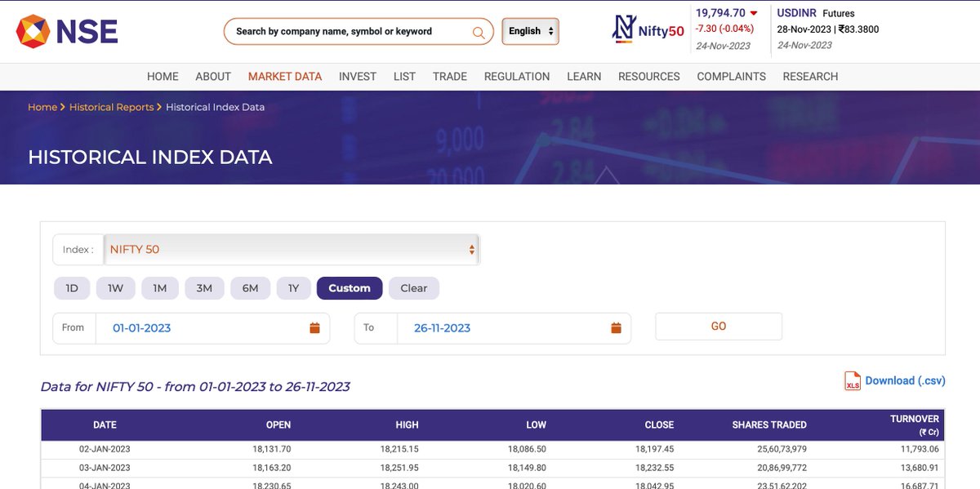This screenshot has height=489, width=980.
Task: Click the USDINR Futures ticker
Action: tap(816, 13)
